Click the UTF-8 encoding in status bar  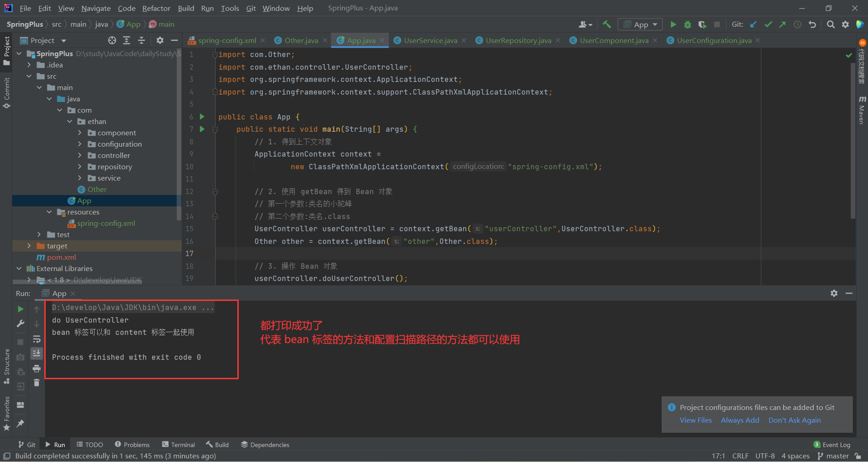[765, 456]
